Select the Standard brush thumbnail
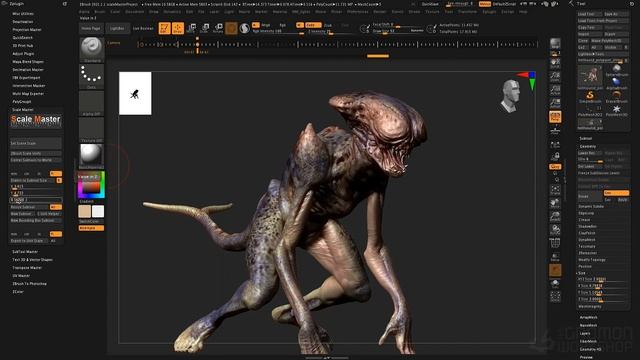The height and width of the screenshot is (360, 640). click(91, 48)
